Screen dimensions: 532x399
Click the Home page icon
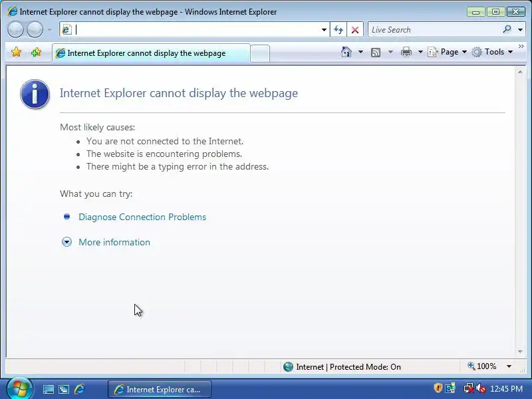pyautogui.click(x=346, y=52)
